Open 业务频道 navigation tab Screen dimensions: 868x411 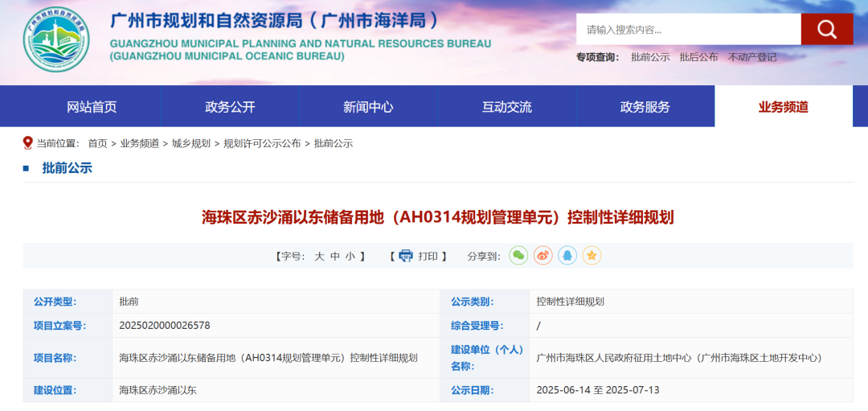[784, 106]
